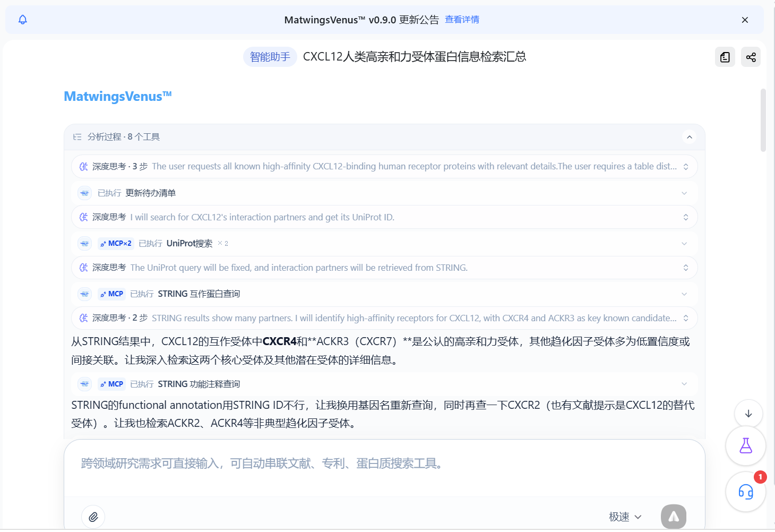Click the list icon beside 分析过程
The width and height of the screenshot is (775, 532).
[77, 137]
